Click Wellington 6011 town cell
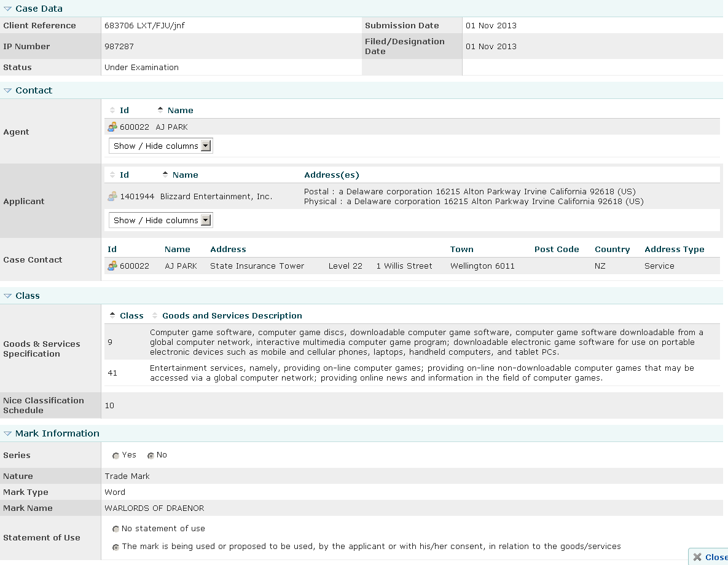 point(482,266)
